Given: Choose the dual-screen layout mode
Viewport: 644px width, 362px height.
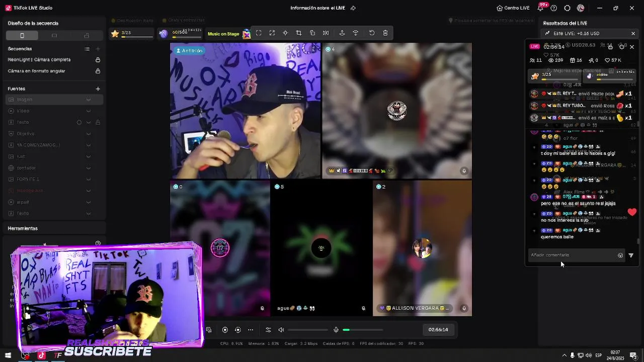Looking at the screenshot, I should tap(87, 36).
